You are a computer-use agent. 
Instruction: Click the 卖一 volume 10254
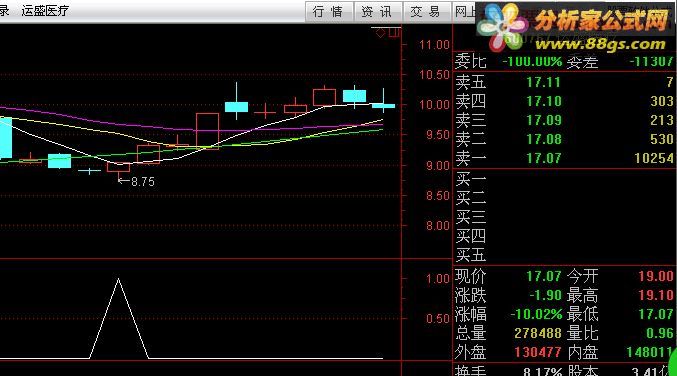pos(654,158)
